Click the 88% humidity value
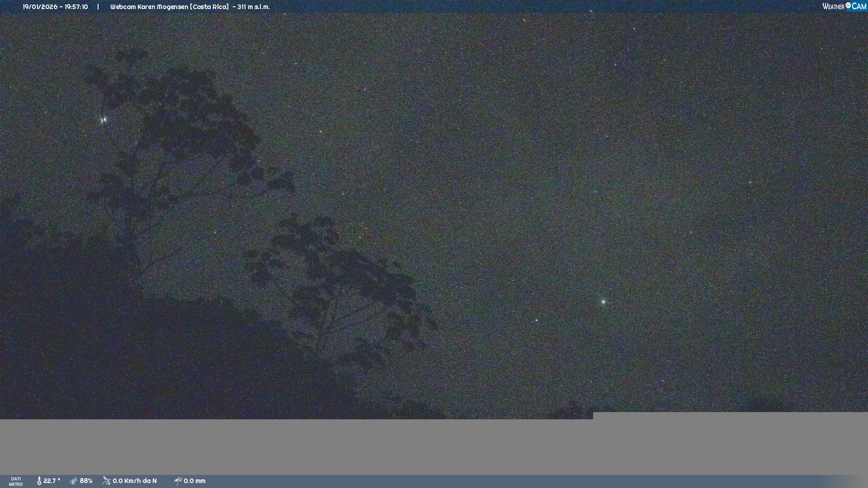Screen dimensions: 868x488 (x=86, y=481)
